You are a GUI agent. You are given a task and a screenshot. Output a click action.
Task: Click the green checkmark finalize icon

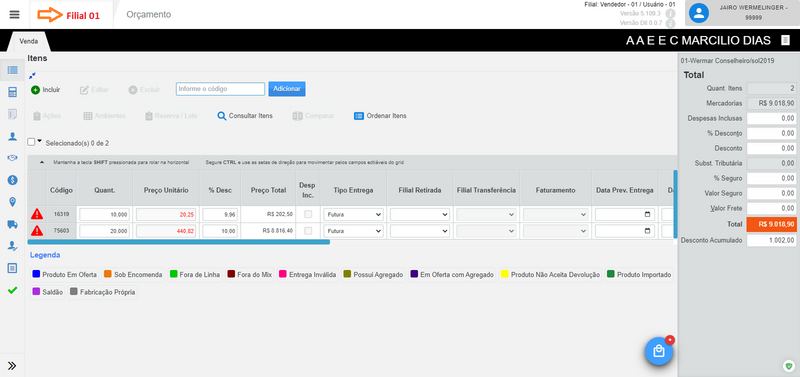13,290
